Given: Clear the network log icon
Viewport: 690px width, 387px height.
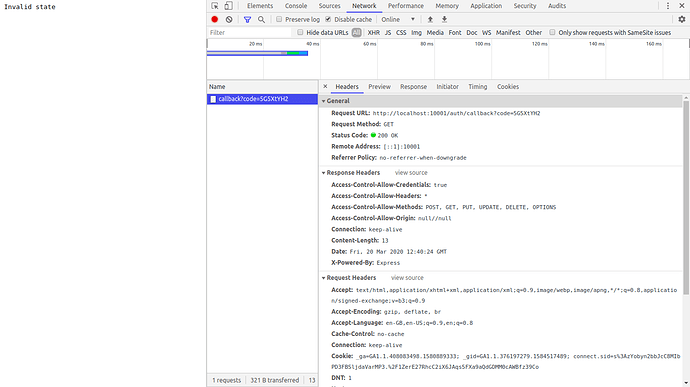Looking at the screenshot, I should click(229, 19).
